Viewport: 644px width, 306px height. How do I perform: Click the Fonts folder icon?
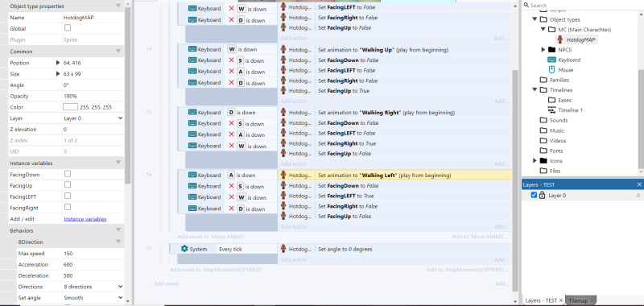(543, 151)
